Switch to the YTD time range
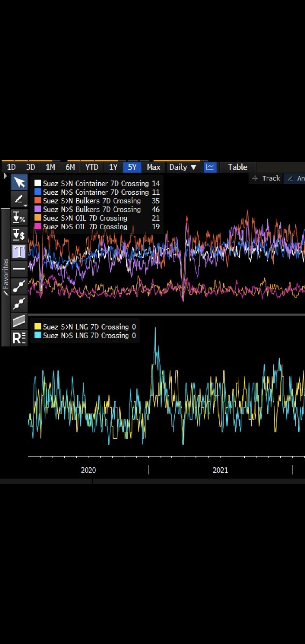The width and height of the screenshot is (305, 644). [x=92, y=167]
